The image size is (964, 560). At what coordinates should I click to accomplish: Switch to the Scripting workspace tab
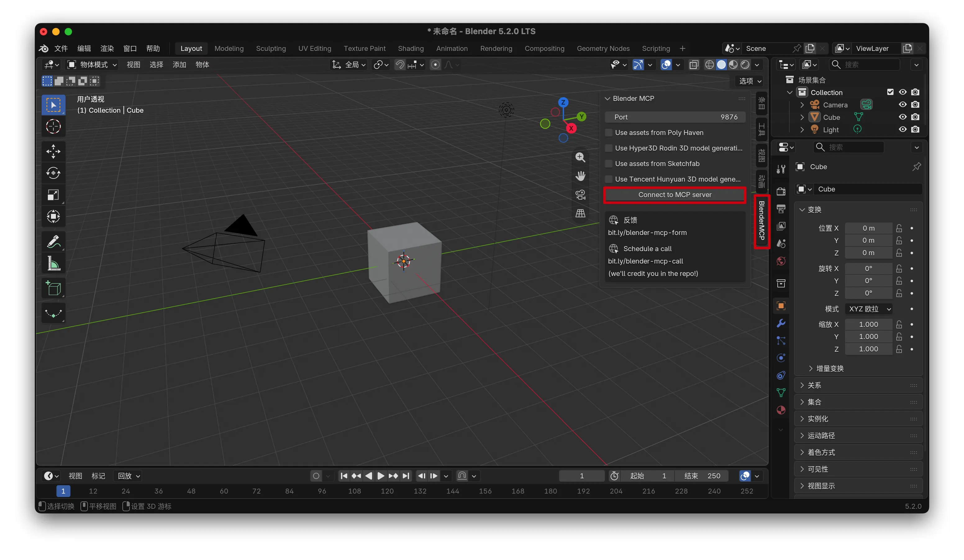[x=656, y=48]
